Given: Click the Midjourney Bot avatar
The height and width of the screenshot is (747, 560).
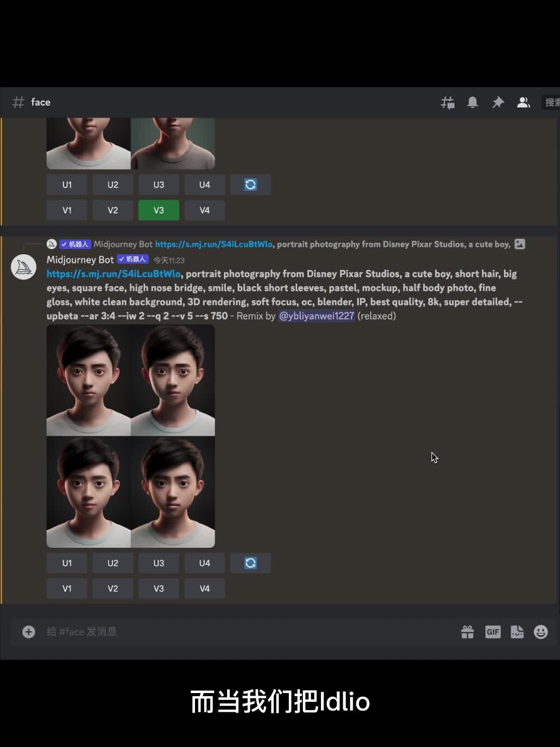Looking at the screenshot, I should (24, 267).
